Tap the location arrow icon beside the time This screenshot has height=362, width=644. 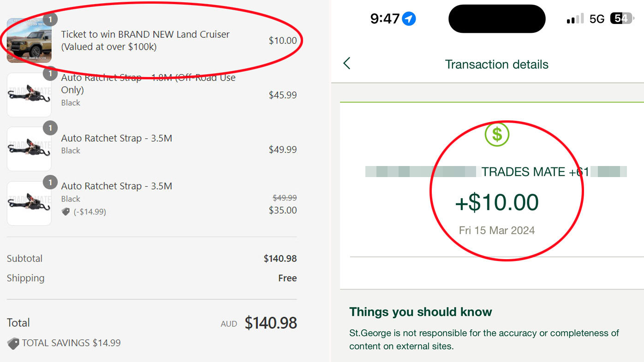click(x=409, y=19)
